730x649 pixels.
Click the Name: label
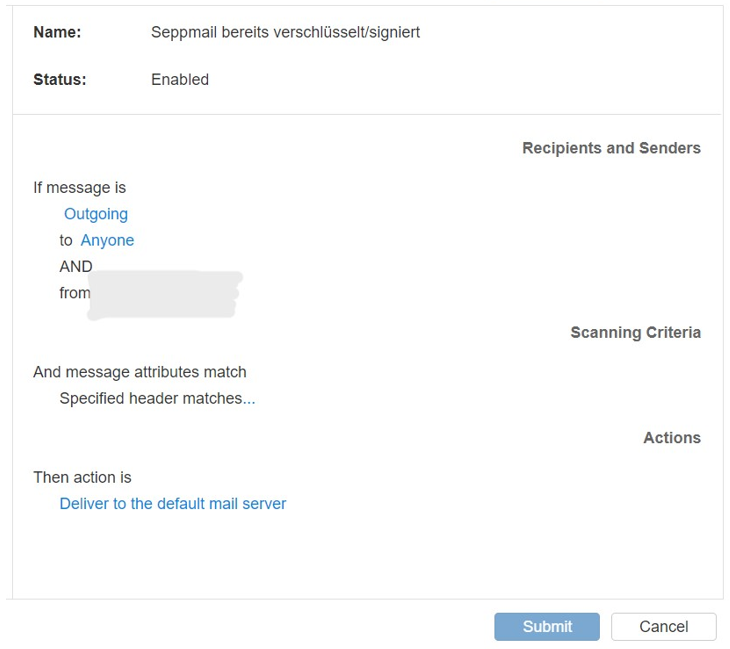(x=57, y=32)
